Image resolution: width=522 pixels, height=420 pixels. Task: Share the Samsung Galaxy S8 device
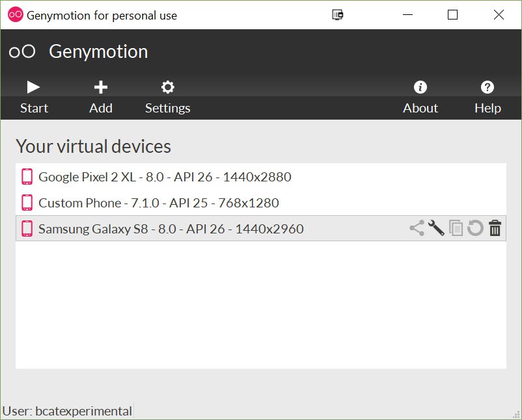(x=417, y=228)
